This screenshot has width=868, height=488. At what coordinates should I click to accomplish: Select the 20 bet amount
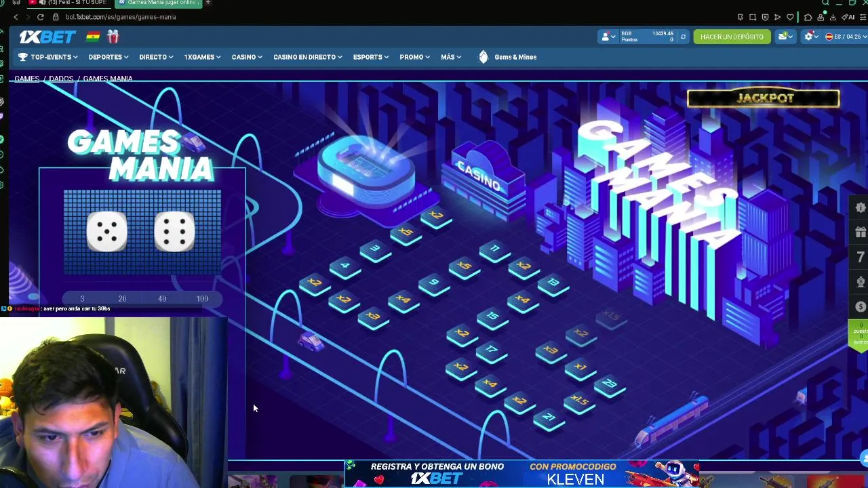122,298
